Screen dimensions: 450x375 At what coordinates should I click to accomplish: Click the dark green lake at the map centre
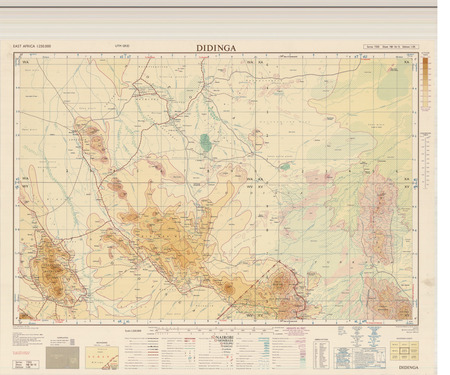(207, 142)
